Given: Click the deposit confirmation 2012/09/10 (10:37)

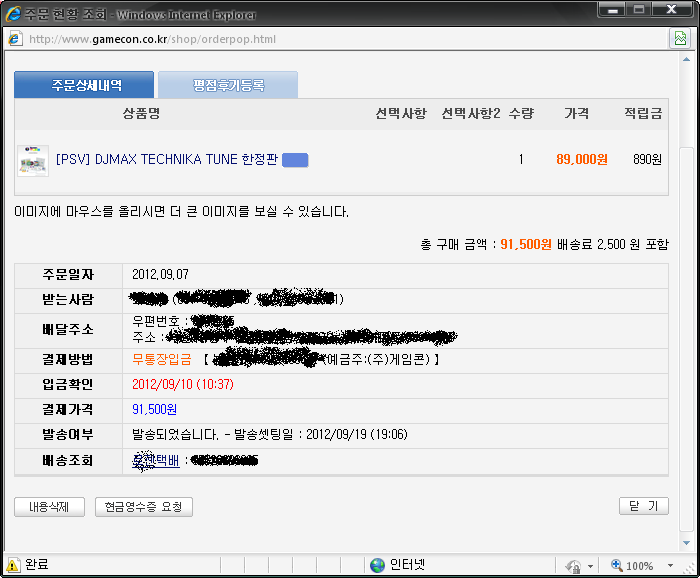Looking at the screenshot, I should [183, 384].
